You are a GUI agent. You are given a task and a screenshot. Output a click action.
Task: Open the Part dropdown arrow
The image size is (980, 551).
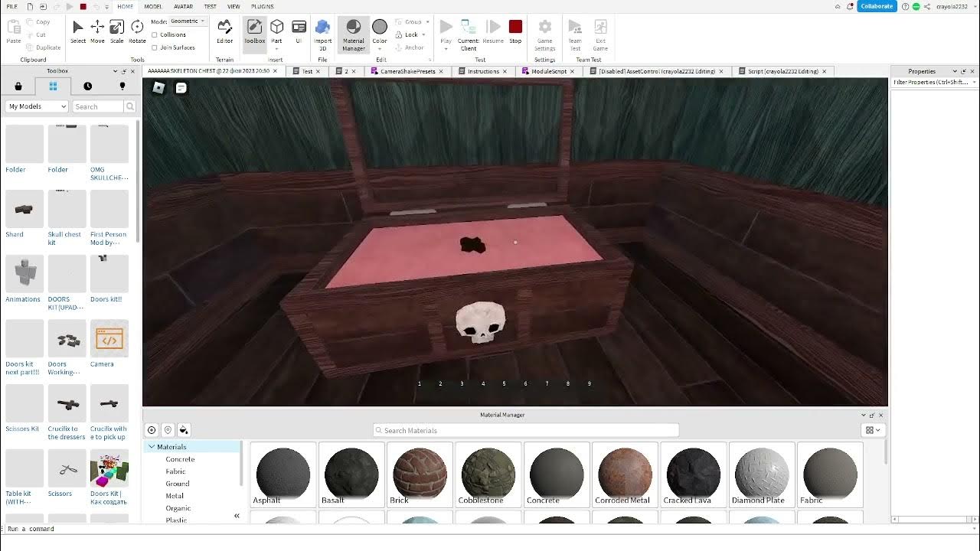[276, 49]
